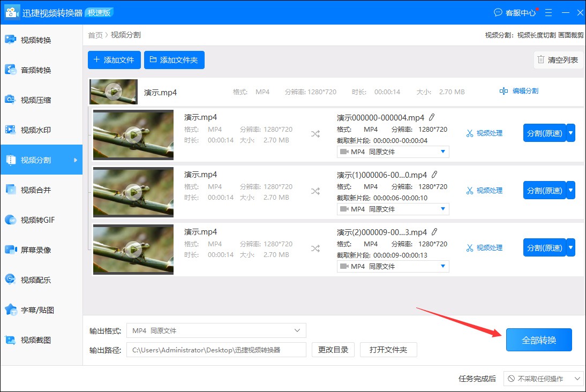586x392 pixels.
Task: Play the 演示.mp4 thumbnail preview
Action: coord(113,91)
